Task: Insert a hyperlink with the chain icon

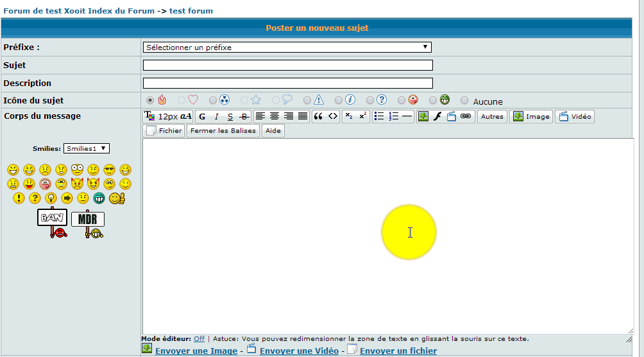Action: click(465, 116)
